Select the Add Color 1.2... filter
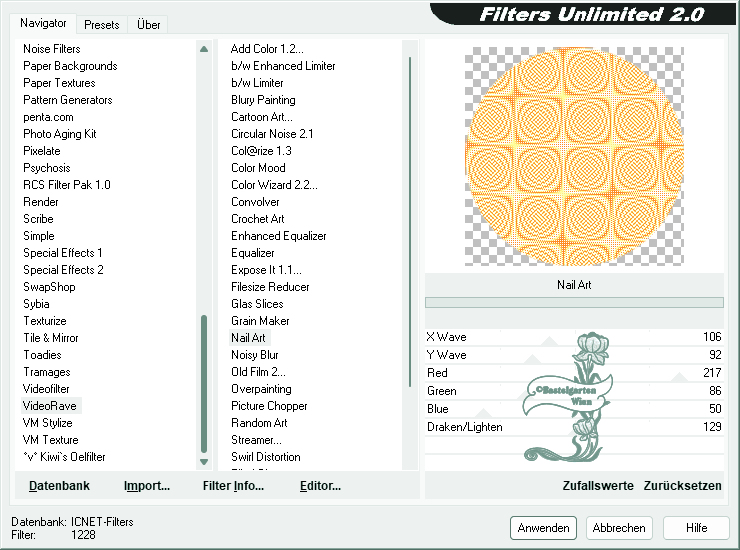The height and width of the screenshot is (550, 740). [267, 49]
